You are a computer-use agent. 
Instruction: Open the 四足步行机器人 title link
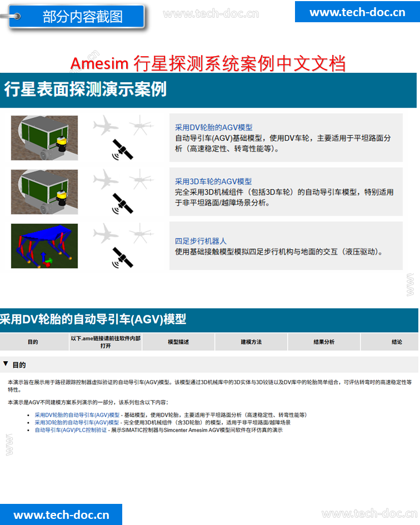tap(201, 241)
